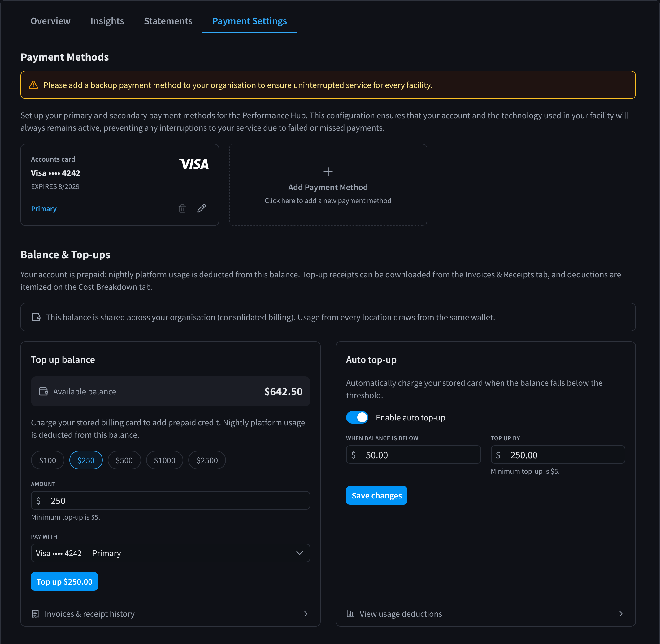Toggle the Enable auto top-up switch

(357, 417)
